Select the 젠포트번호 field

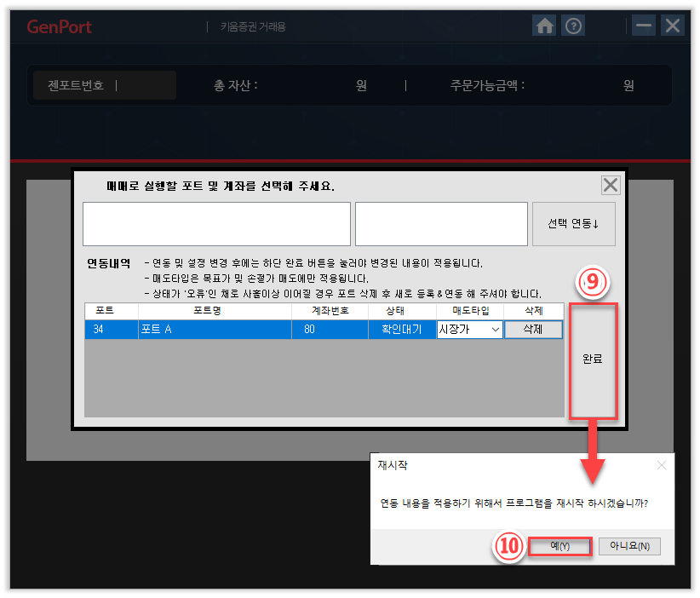click(104, 85)
